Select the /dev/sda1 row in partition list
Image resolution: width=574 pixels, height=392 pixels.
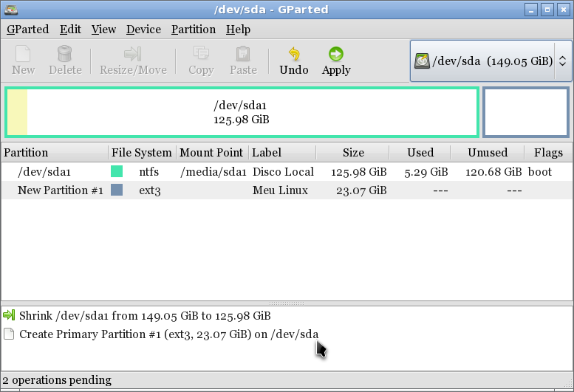click(44, 172)
